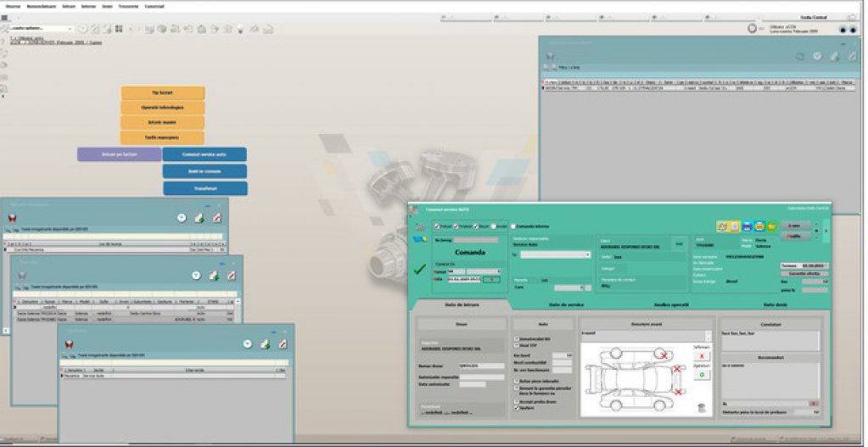Screen dimensions: 868x447
Task: Toggle the Accept probe drum checkbox
Action: tap(517, 402)
